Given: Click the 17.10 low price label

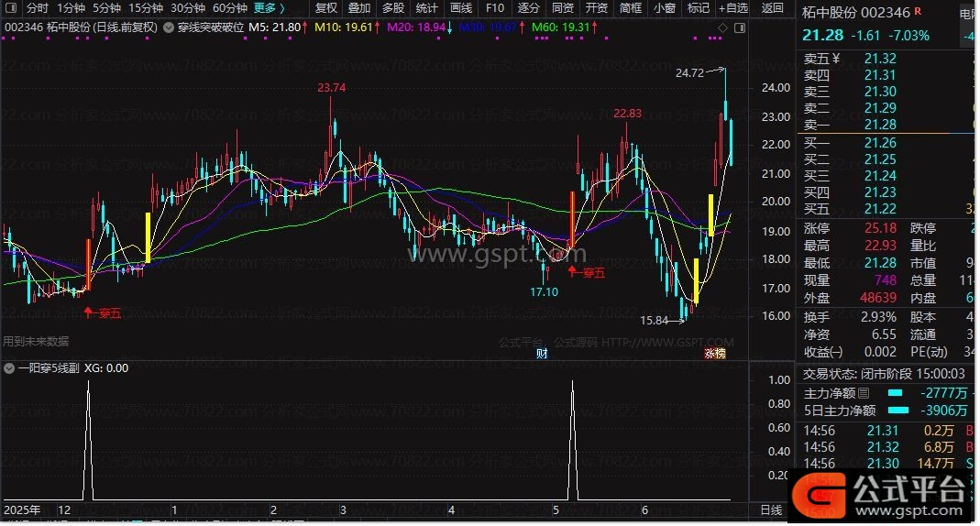Looking at the screenshot, I should point(544,291).
